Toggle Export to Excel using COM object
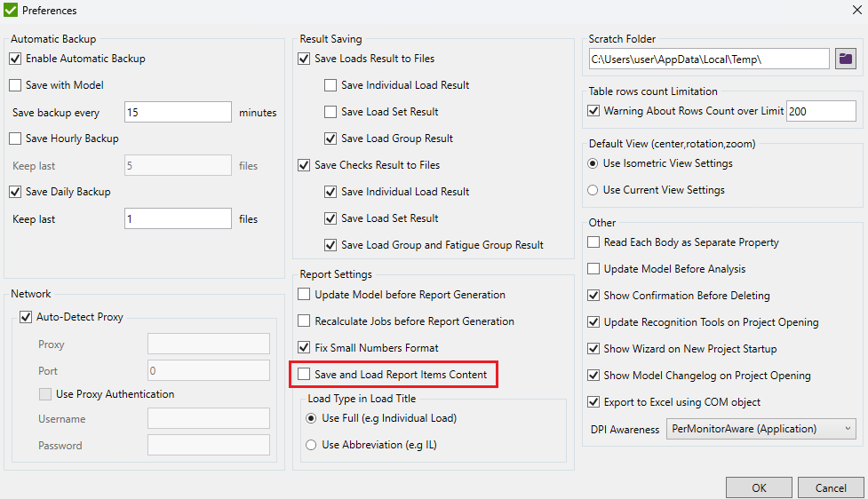The image size is (868, 499). [x=594, y=402]
